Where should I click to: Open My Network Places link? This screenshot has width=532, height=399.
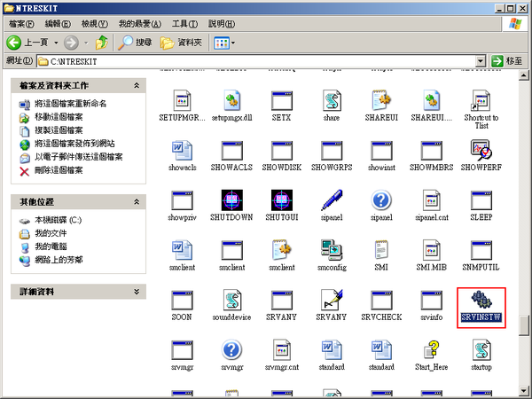(59, 260)
